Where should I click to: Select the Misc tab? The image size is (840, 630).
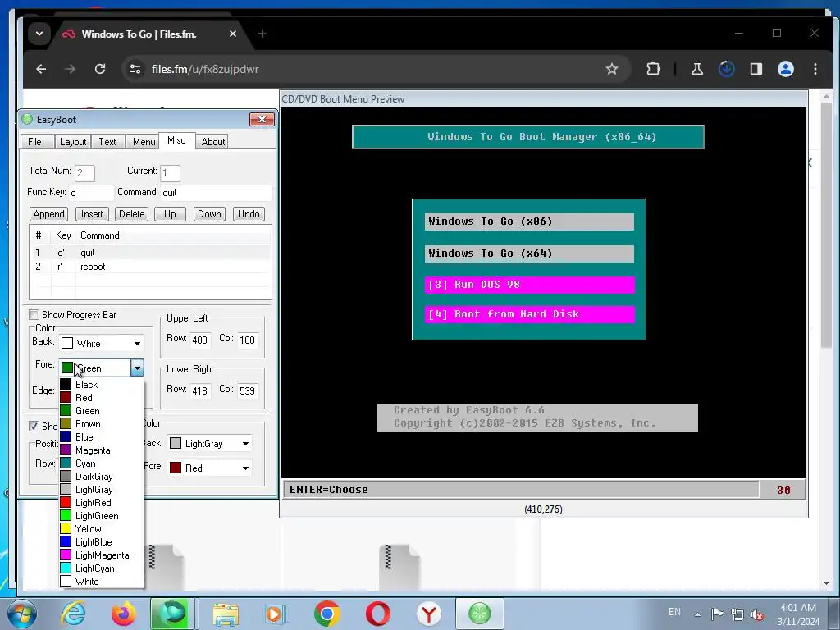click(x=177, y=140)
